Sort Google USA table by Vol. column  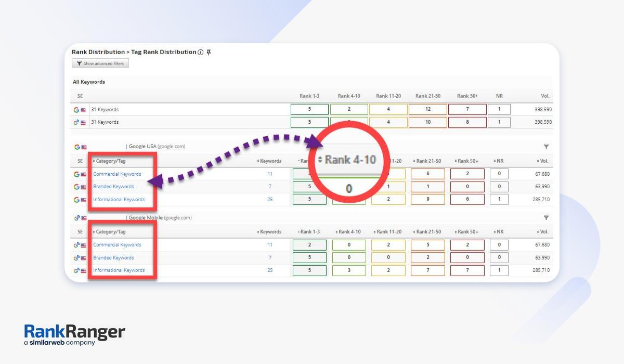[x=543, y=161]
